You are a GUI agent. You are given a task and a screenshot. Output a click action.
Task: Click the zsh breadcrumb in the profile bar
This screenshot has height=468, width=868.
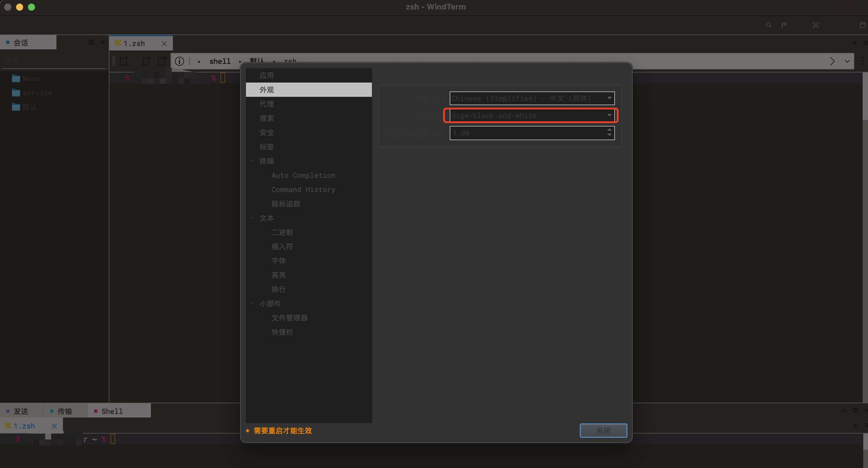pyautogui.click(x=290, y=61)
